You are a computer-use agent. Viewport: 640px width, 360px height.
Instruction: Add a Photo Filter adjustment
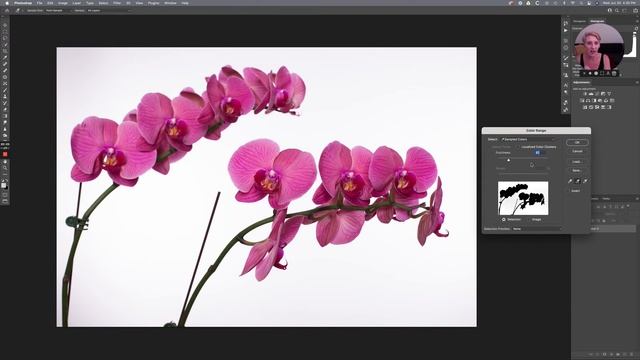click(x=600, y=100)
